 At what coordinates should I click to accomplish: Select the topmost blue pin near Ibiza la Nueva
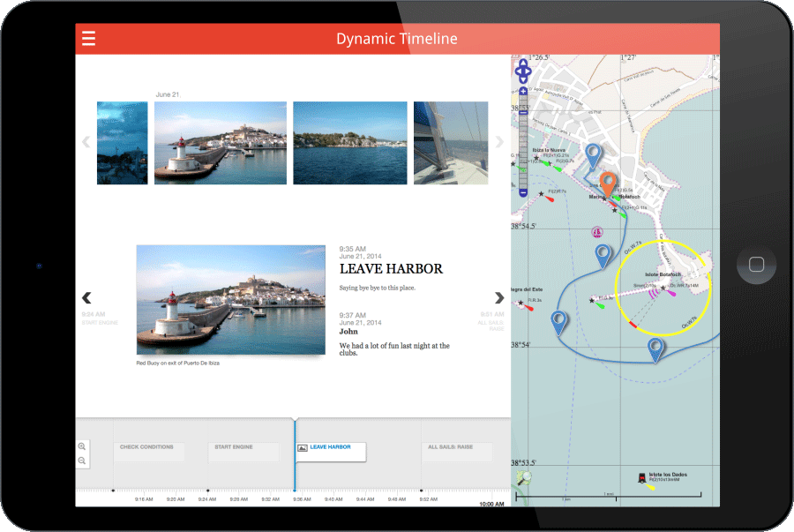(x=593, y=155)
